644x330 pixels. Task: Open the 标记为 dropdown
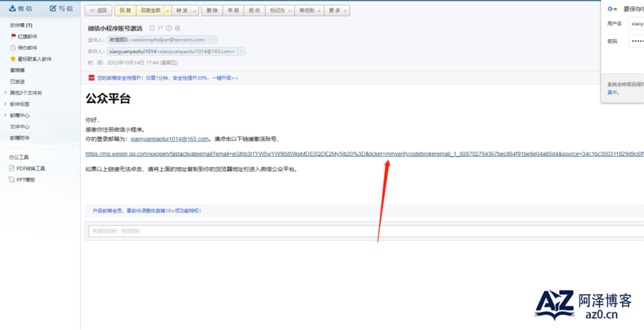click(x=280, y=11)
